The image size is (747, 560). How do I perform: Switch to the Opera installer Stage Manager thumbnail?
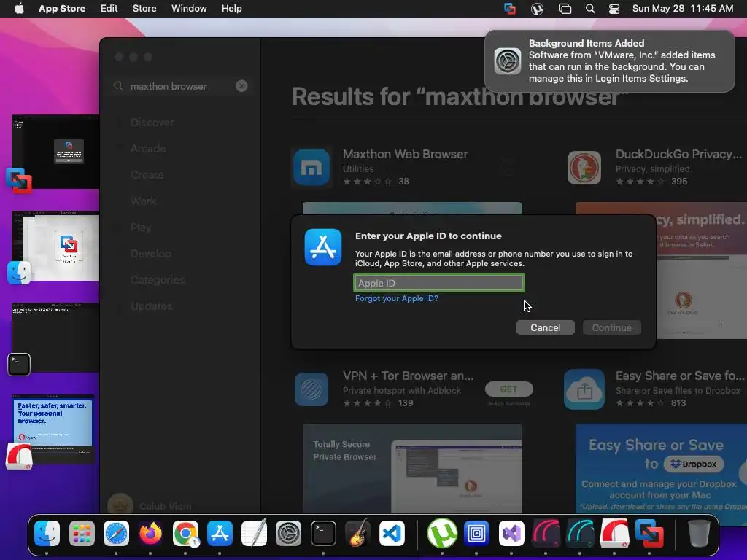tap(53, 429)
